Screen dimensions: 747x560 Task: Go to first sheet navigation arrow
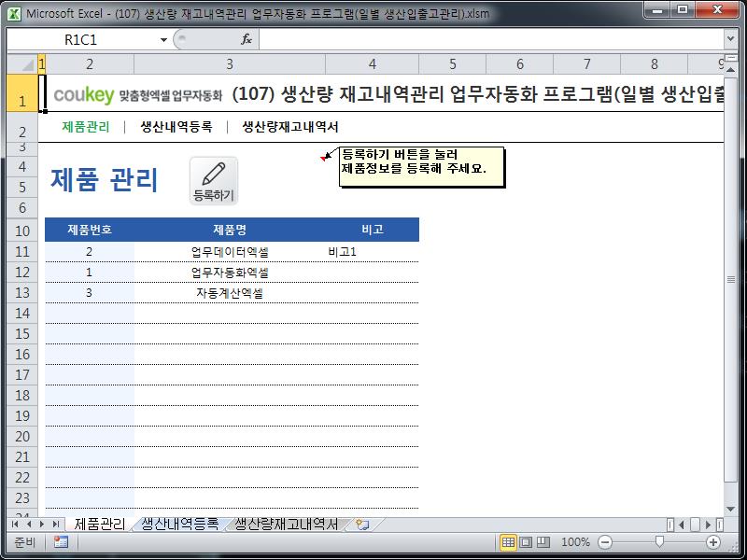click(x=15, y=525)
